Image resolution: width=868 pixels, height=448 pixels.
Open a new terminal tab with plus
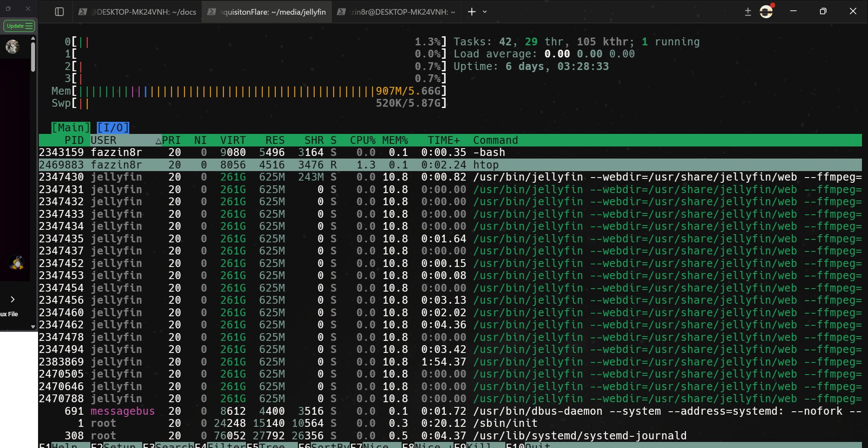pyautogui.click(x=472, y=12)
